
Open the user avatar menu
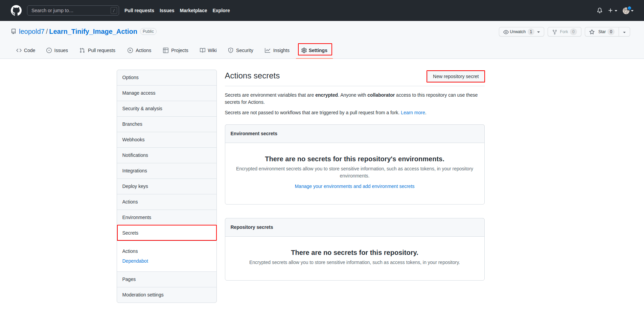pyautogui.click(x=627, y=10)
